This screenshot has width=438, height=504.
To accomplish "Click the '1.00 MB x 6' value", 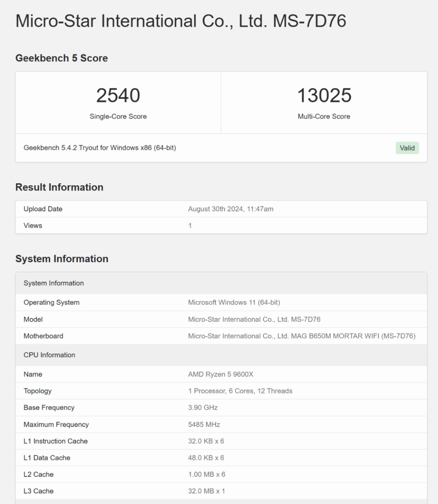I will pyautogui.click(x=207, y=474).
